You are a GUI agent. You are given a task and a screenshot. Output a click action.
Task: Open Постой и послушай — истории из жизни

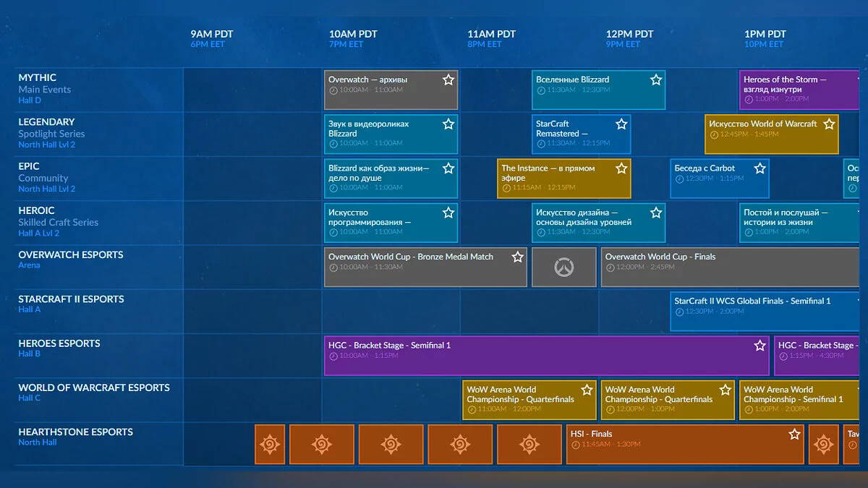click(x=799, y=223)
